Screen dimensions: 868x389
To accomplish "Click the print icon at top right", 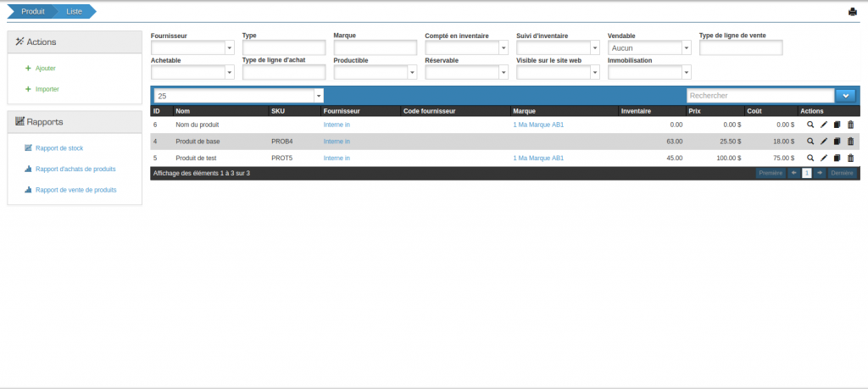I will point(853,12).
